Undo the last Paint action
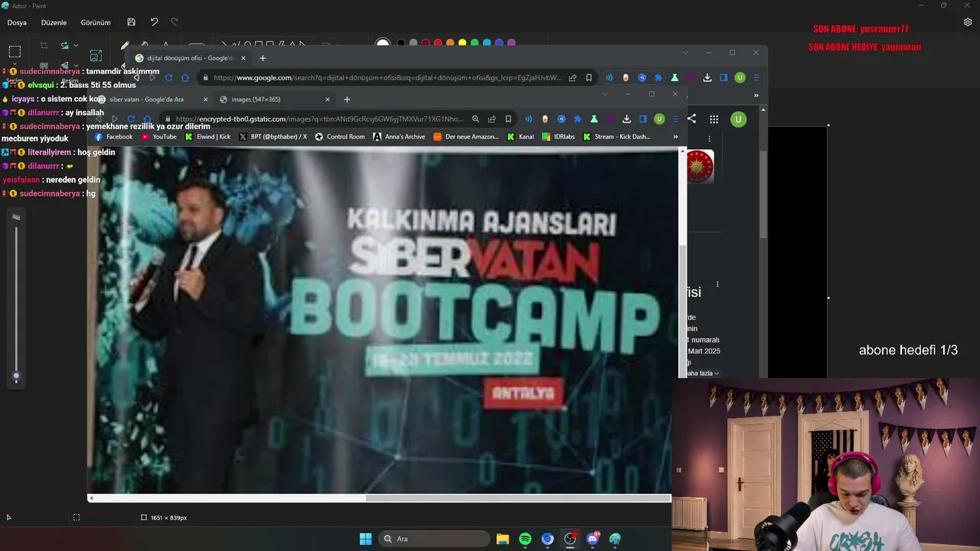The image size is (980, 551). click(x=154, y=22)
